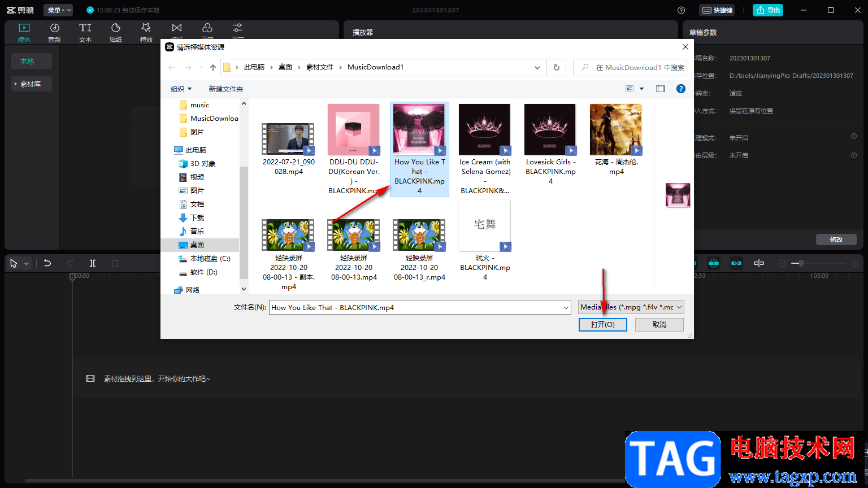Select the 玩火 - BLACKPINK.mp4 file
Viewport: 868px width, 488px height.
coord(485,241)
